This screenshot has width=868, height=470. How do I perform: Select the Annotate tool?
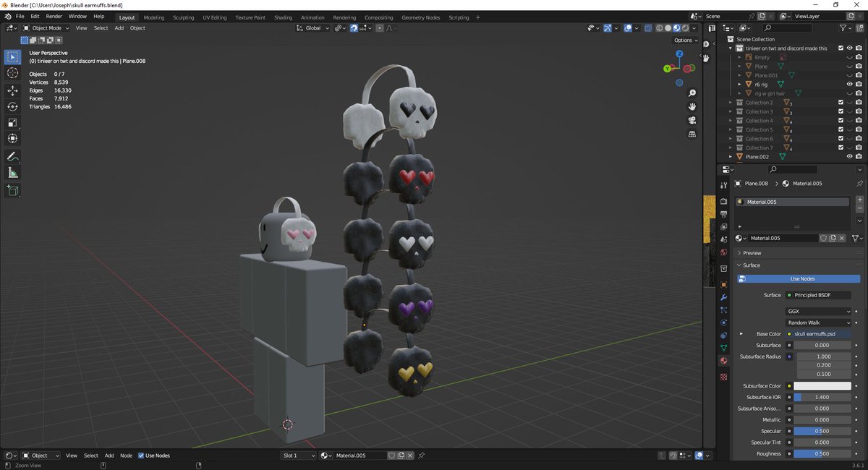click(x=12, y=156)
